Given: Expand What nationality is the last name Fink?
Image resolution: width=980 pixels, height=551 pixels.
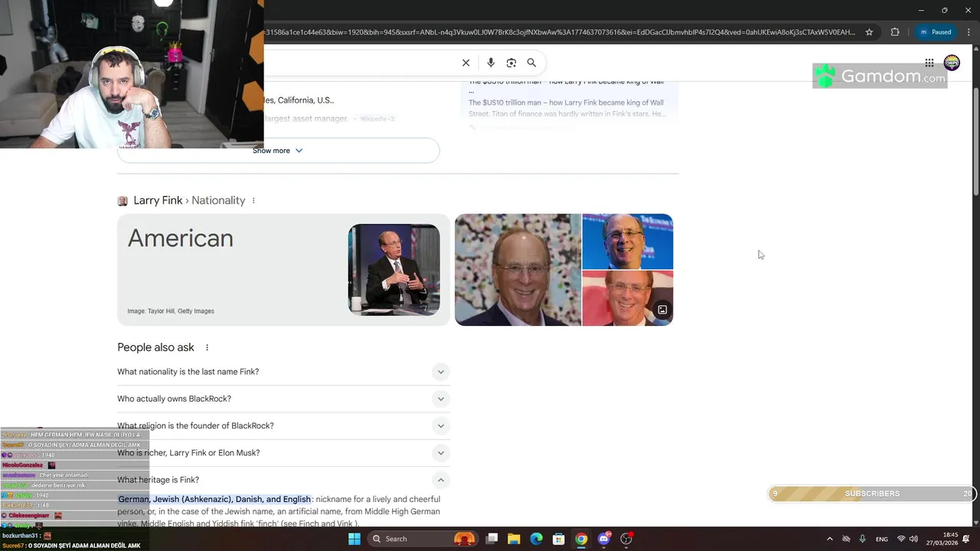Looking at the screenshot, I should [283, 372].
